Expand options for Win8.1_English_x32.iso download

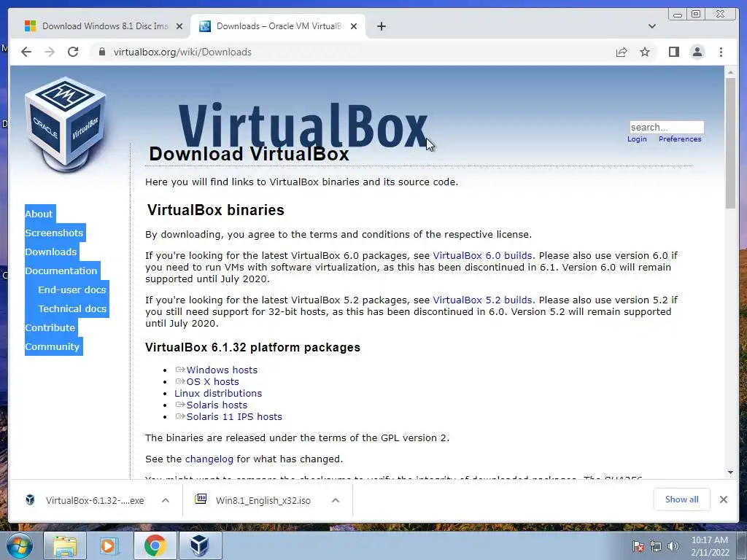point(336,500)
